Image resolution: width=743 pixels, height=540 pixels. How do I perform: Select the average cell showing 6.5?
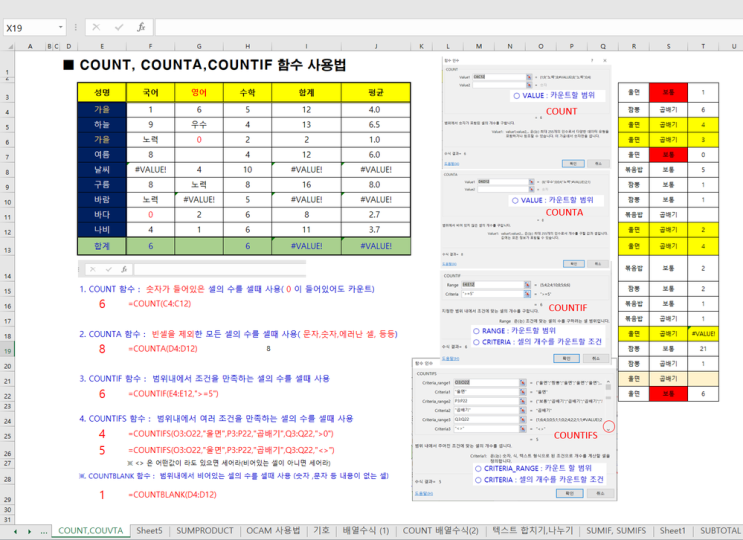(376, 125)
